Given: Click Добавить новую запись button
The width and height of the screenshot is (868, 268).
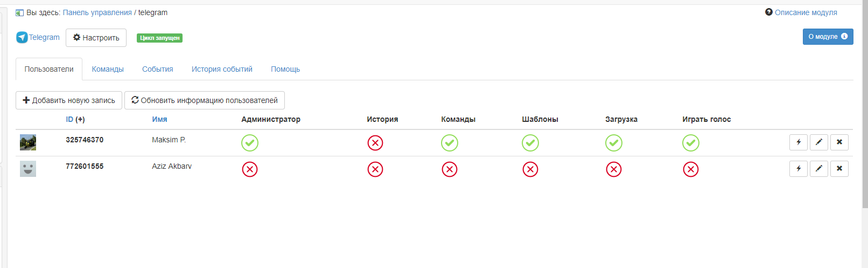Looking at the screenshot, I should pyautogui.click(x=69, y=100).
